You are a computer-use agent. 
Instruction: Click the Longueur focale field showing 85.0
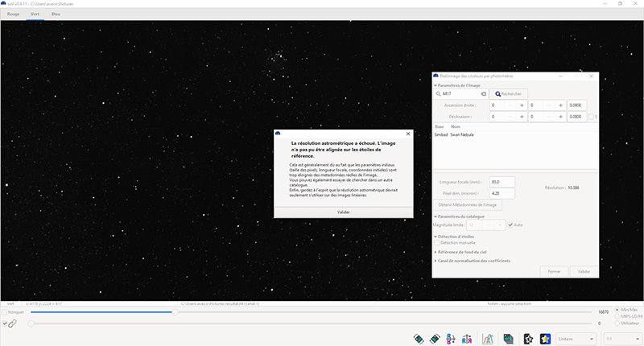[x=502, y=182]
